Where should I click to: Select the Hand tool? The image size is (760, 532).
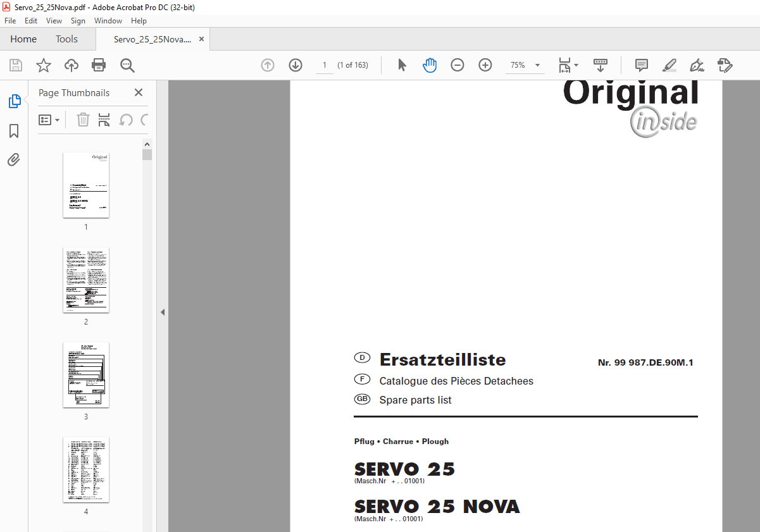coord(430,65)
